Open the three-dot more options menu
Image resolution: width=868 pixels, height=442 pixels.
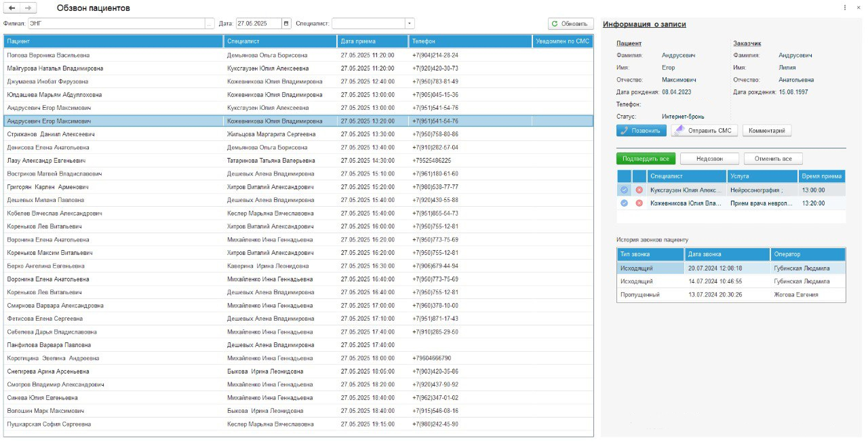click(845, 7)
